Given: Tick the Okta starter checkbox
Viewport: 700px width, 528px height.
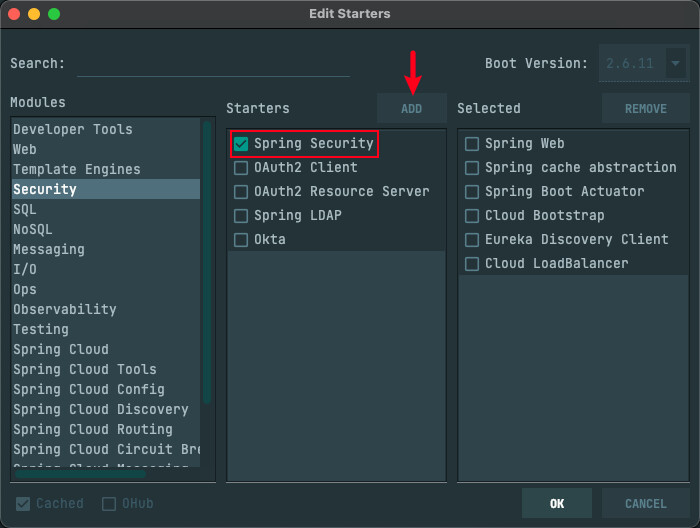Looking at the screenshot, I should (241, 240).
